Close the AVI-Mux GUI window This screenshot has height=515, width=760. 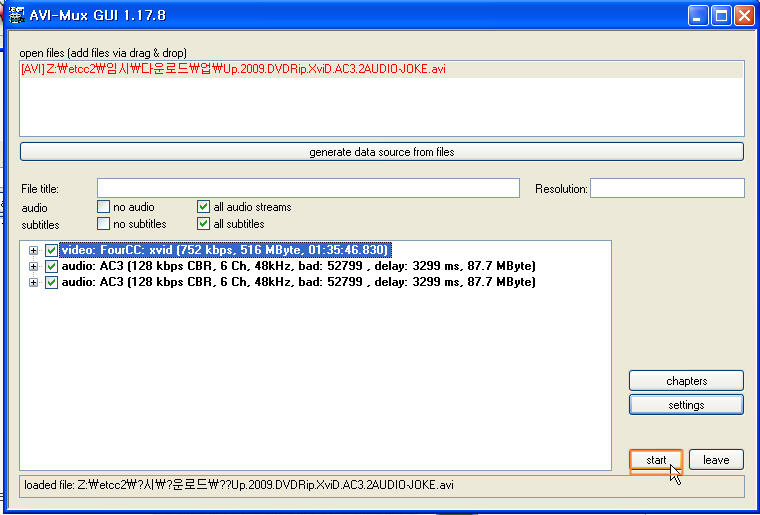744,16
